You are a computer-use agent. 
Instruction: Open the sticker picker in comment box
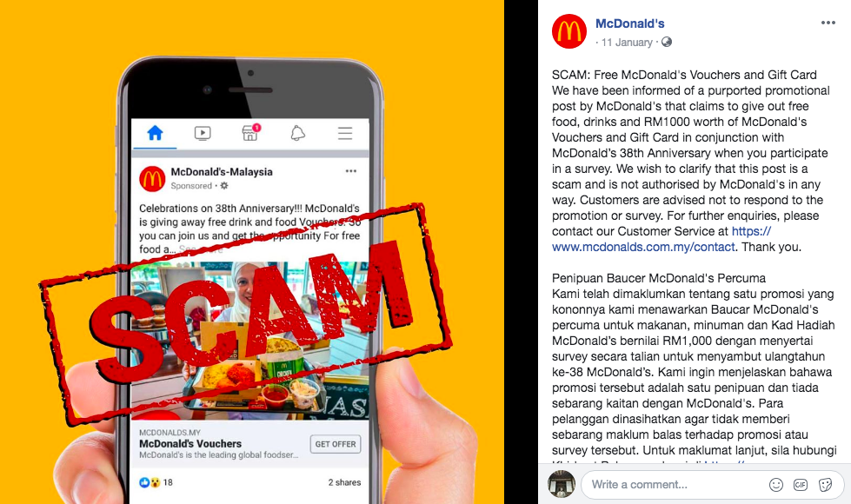(x=826, y=485)
